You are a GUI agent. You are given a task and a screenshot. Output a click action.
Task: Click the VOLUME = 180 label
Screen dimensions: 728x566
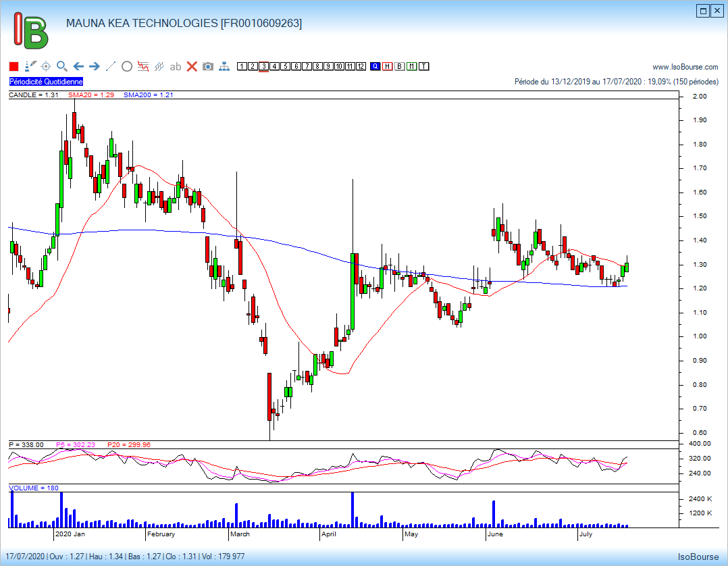tap(34, 488)
